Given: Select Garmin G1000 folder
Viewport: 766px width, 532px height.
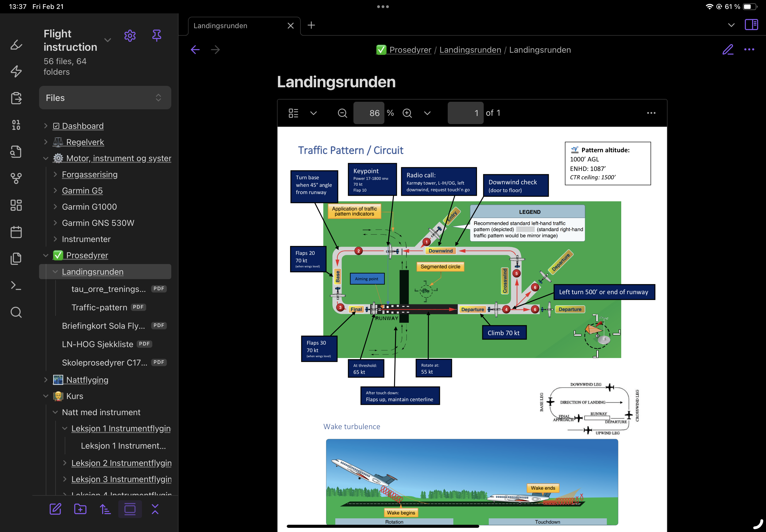Looking at the screenshot, I should point(89,207).
